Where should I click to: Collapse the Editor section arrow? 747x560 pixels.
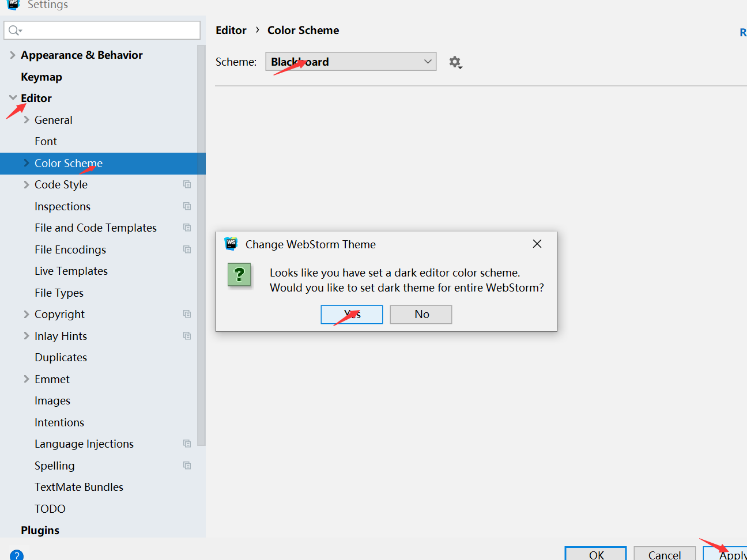pos(13,98)
